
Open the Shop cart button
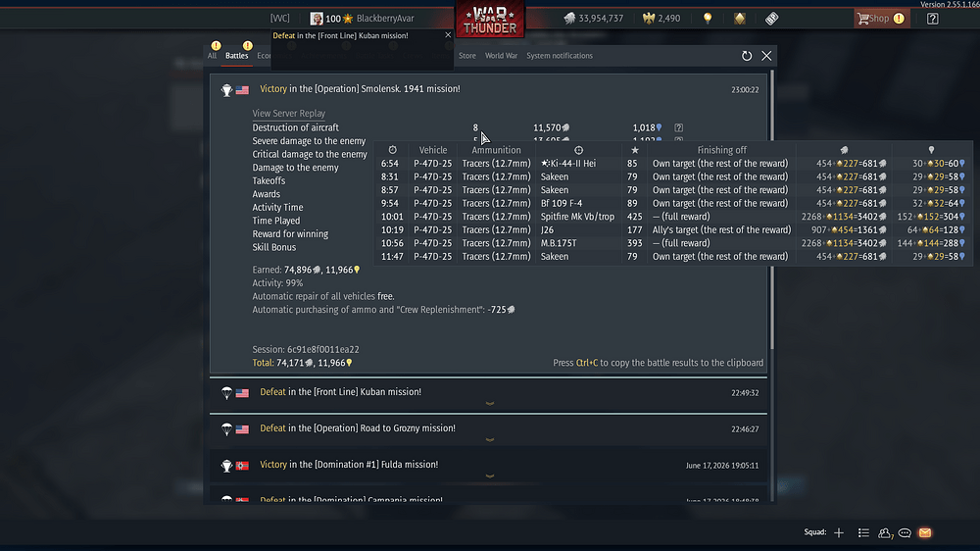[880, 18]
